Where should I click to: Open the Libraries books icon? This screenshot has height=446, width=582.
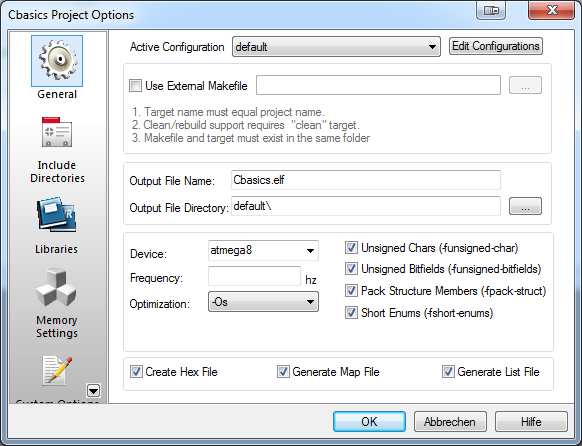click(56, 214)
